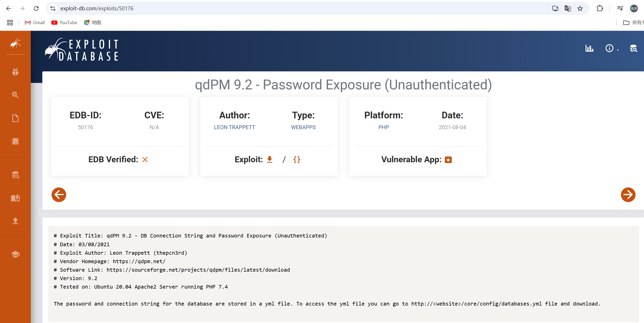The height and width of the screenshot is (323, 644).
Task: Bookmark this page with star icon
Action: (580, 8)
